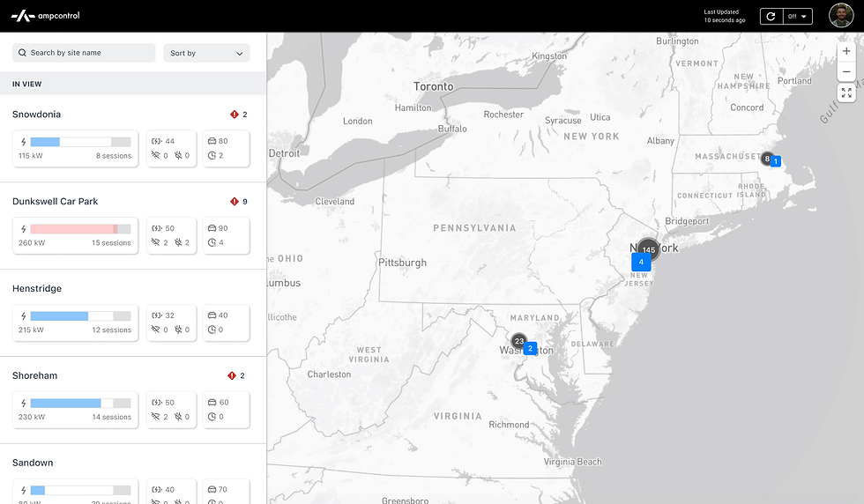Screen dimensions: 864x504
Task: Click Dunkswell's vehicle icon showing 90
Action: point(212,228)
